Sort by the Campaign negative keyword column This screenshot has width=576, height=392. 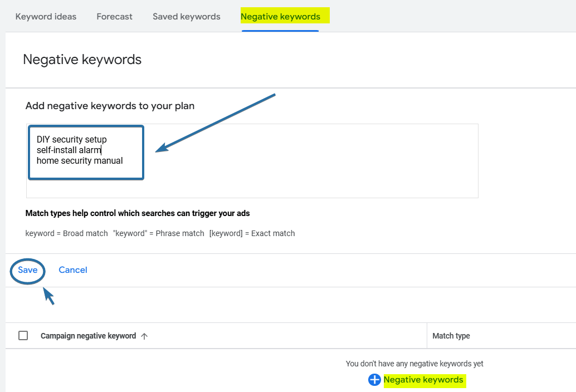point(88,336)
